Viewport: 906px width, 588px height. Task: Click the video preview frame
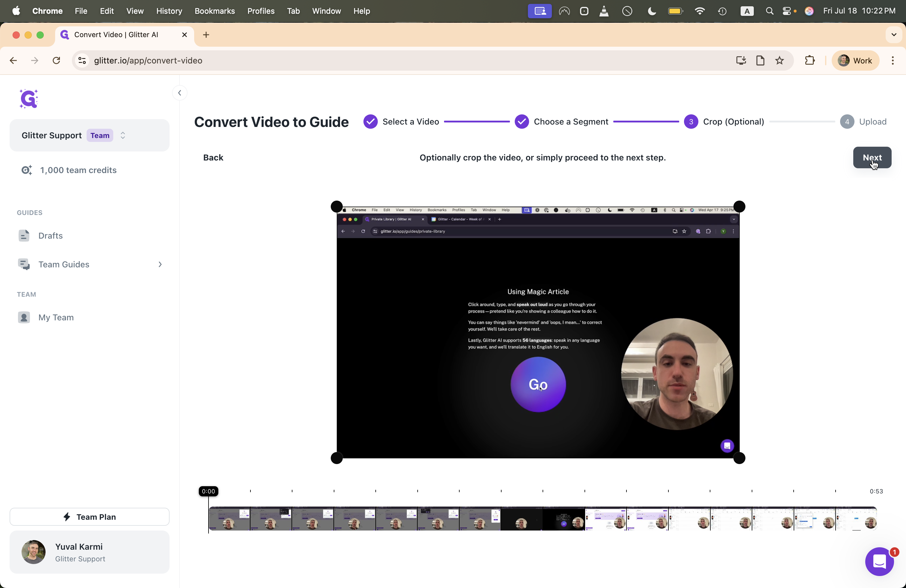[538, 332]
